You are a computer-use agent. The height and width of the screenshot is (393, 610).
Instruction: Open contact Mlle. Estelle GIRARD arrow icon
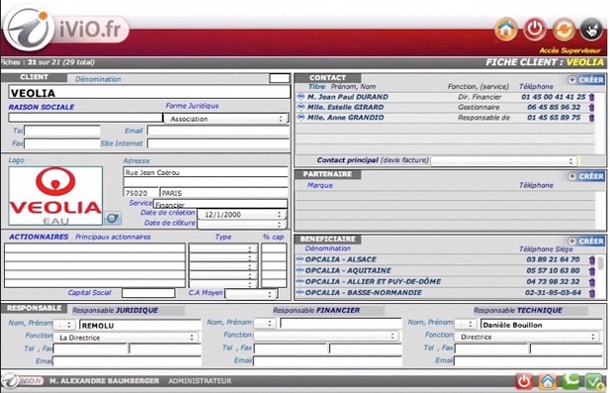coord(300,107)
